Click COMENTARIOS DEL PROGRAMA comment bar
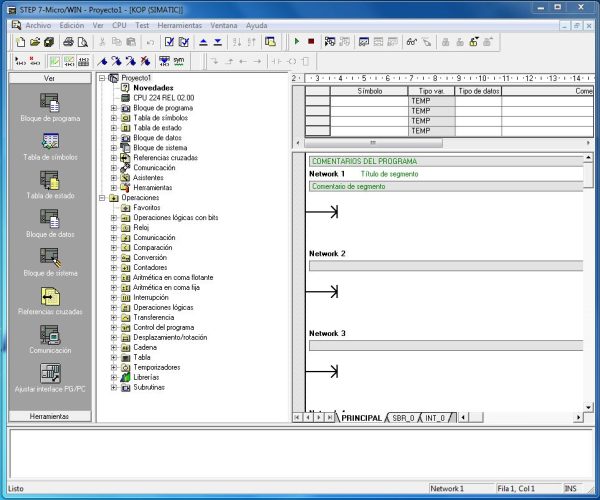The image size is (600, 500). click(446, 161)
